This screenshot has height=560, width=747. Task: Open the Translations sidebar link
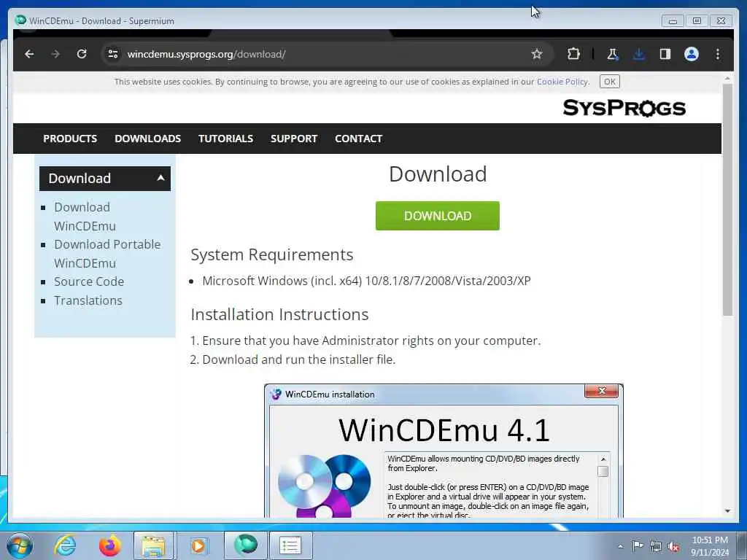pyautogui.click(x=88, y=300)
